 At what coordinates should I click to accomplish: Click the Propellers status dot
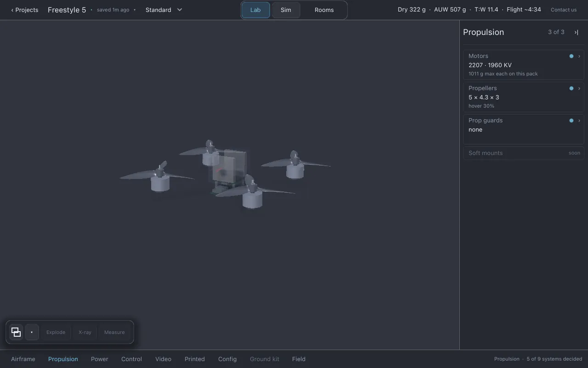pyautogui.click(x=571, y=88)
